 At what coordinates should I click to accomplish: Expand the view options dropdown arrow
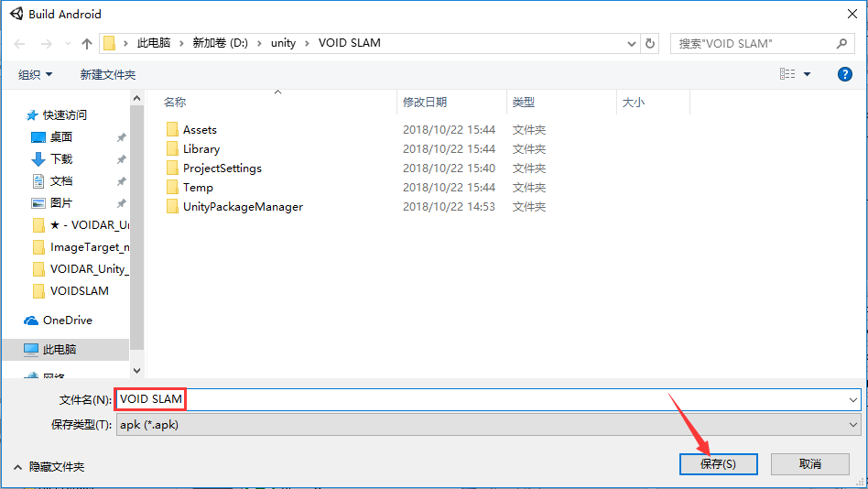point(807,74)
